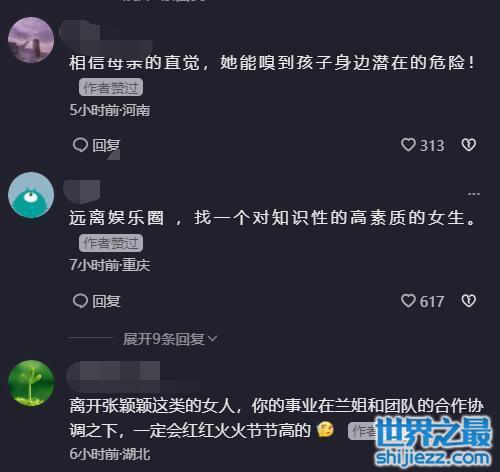Open green sprout avatar profile
This screenshot has height=472, width=500.
(x=31, y=383)
